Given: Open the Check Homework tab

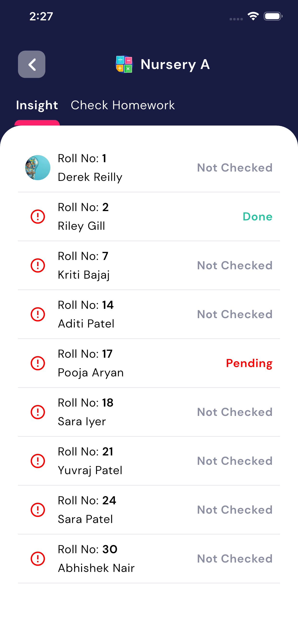Looking at the screenshot, I should pyautogui.click(x=123, y=105).
